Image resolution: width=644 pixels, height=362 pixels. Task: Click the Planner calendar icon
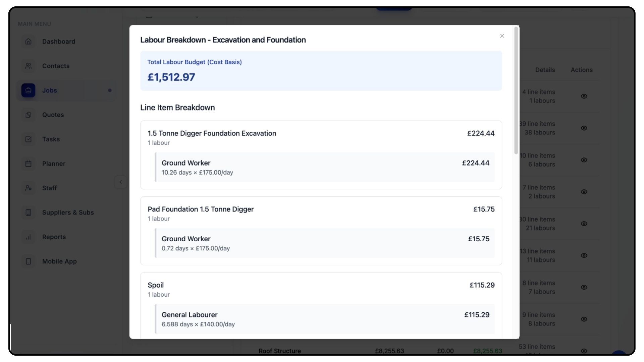point(29,164)
